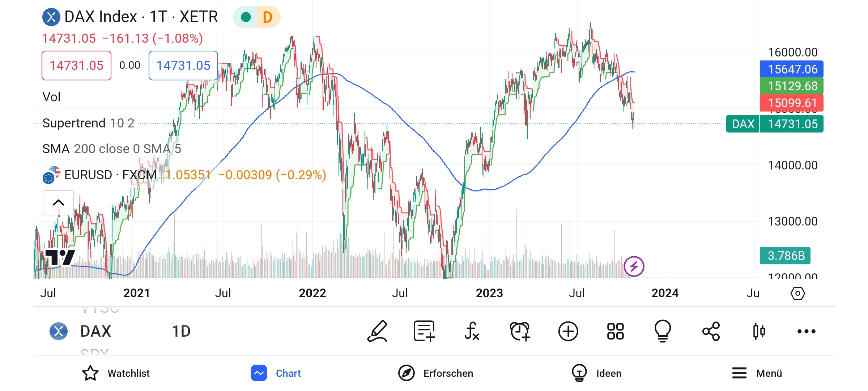
Task: Open the fx indicators menu
Action: [472, 331]
